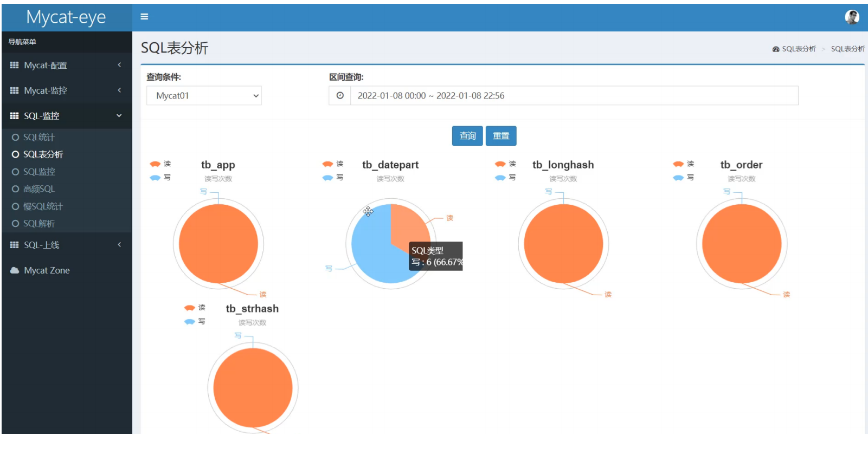Viewport: 868px width, 455px height.
Task: Click the hamburger sidebar toggle icon
Action: click(x=144, y=17)
